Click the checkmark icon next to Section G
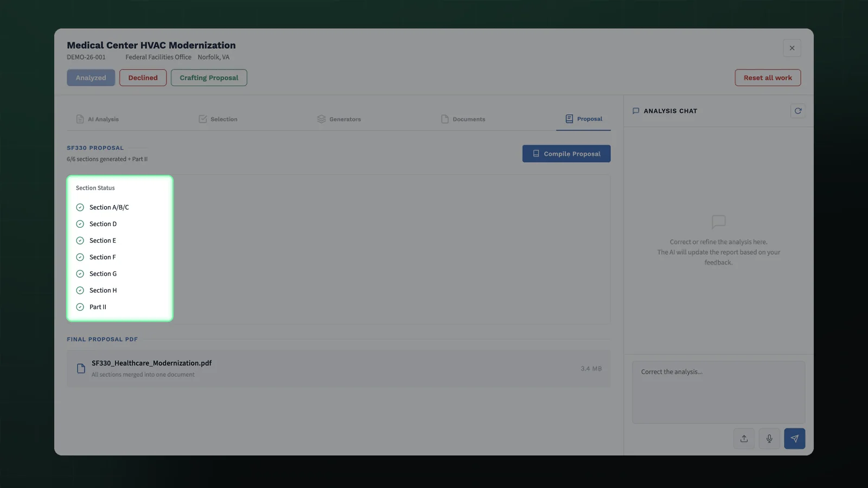This screenshot has width=868, height=488. pos(80,274)
